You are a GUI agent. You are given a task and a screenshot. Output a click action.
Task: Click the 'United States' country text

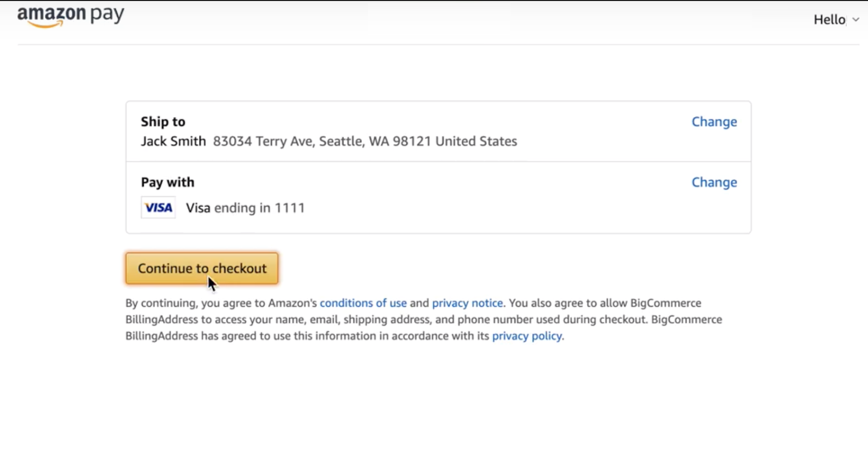tap(476, 141)
